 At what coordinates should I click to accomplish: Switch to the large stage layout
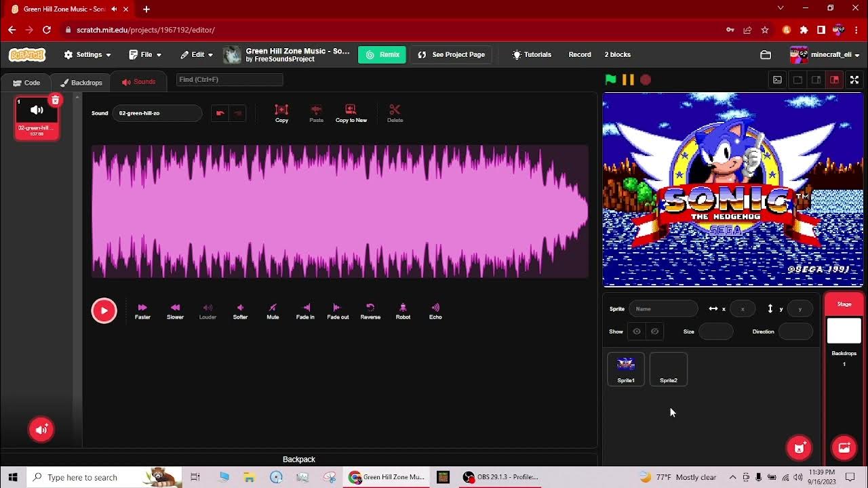point(816,79)
